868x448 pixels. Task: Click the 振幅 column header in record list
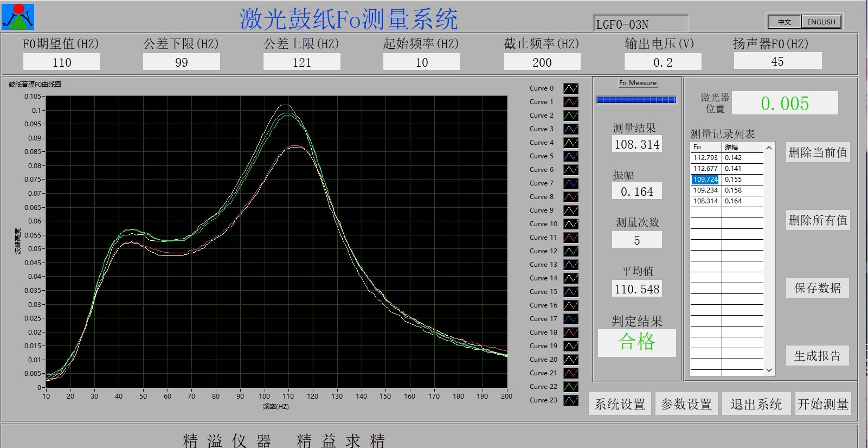(x=743, y=147)
